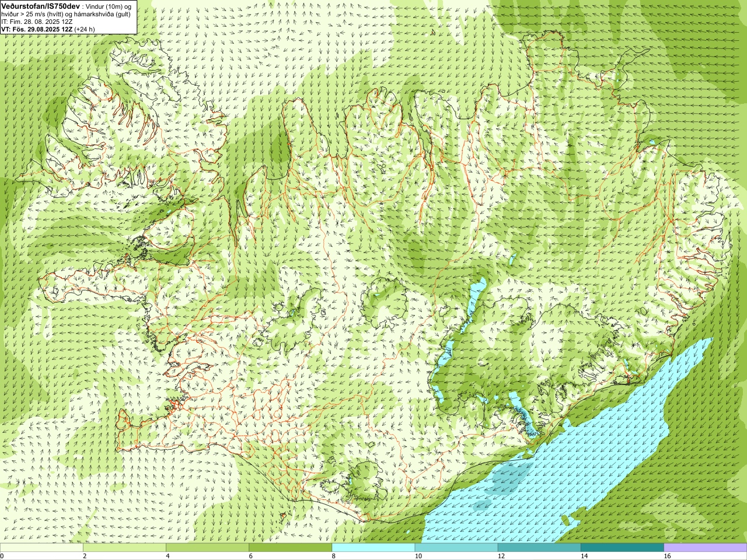This screenshot has height=560, width=747.
Task: Click the legend scale label "16"
Action: [667, 556]
